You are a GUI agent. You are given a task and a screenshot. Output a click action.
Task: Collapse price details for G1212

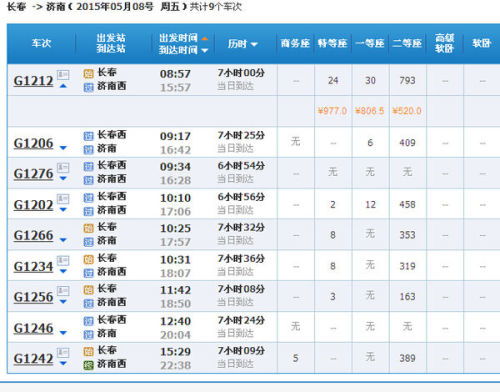coord(63,86)
